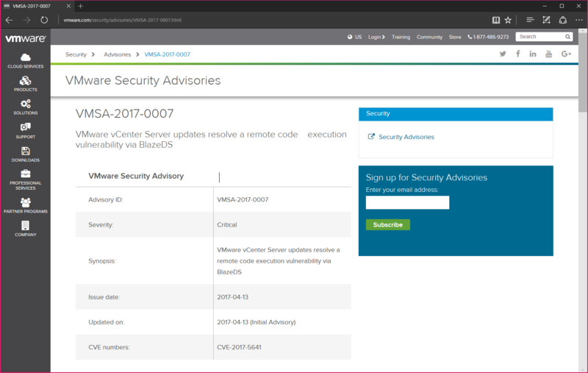Go back with browser back arrow
This screenshot has width=588, height=373.
pyautogui.click(x=10, y=20)
